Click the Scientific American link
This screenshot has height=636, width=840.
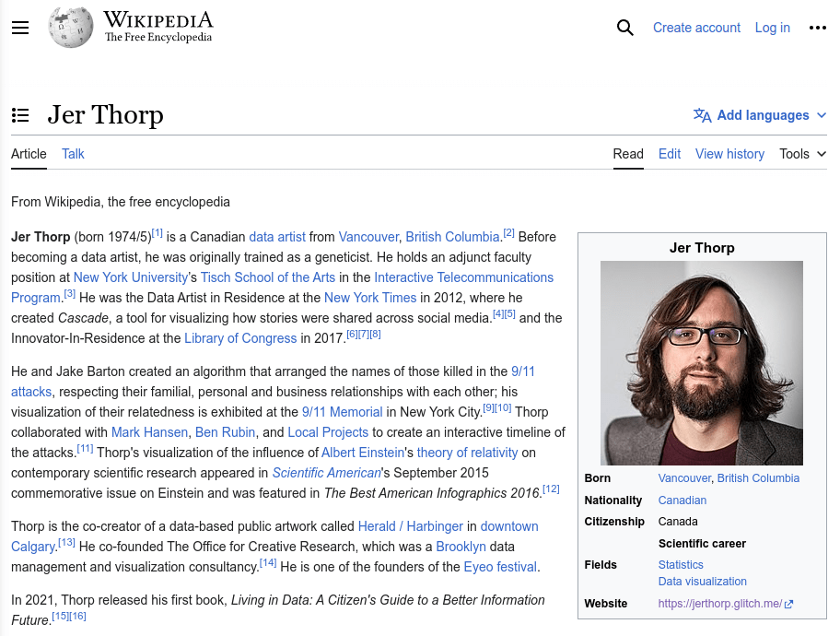[x=326, y=473]
